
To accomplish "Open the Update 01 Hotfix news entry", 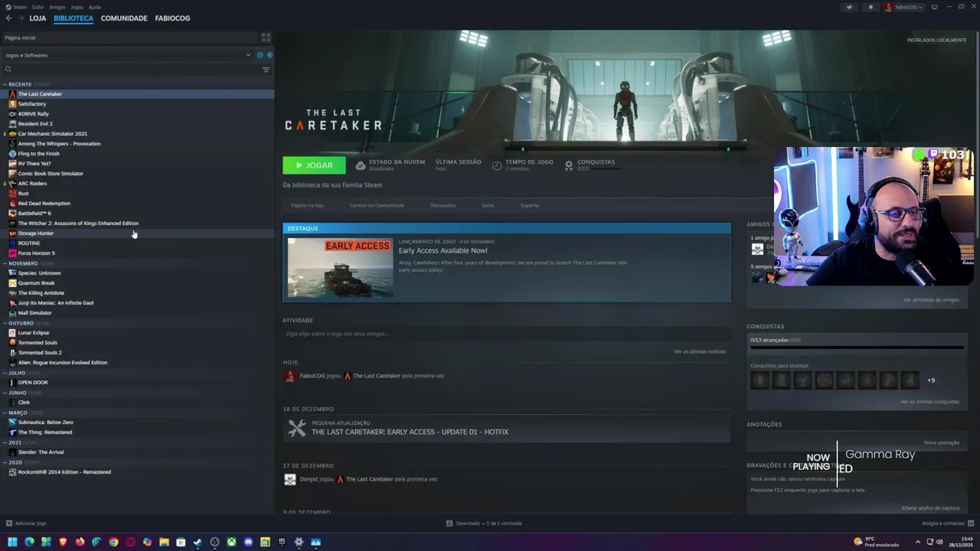I will click(x=506, y=429).
